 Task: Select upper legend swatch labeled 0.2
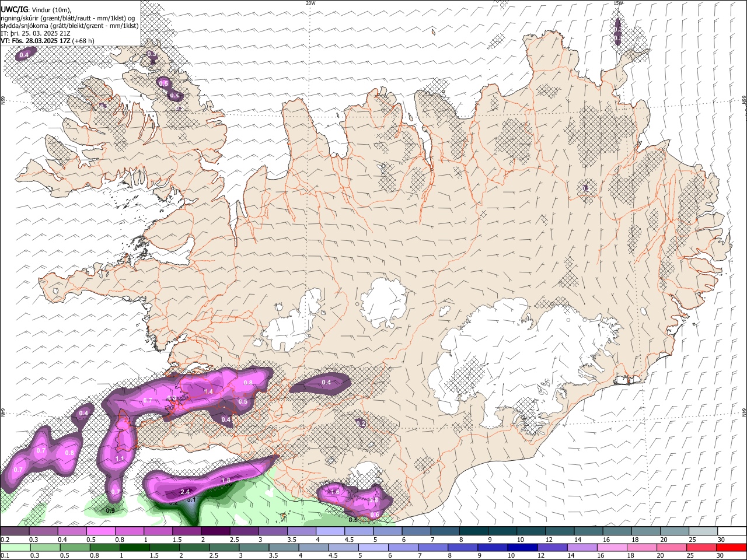coord(14,531)
